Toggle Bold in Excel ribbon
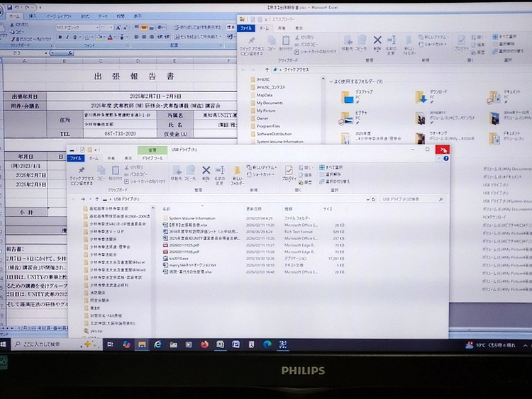532x399 pixels. [x=60, y=38]
